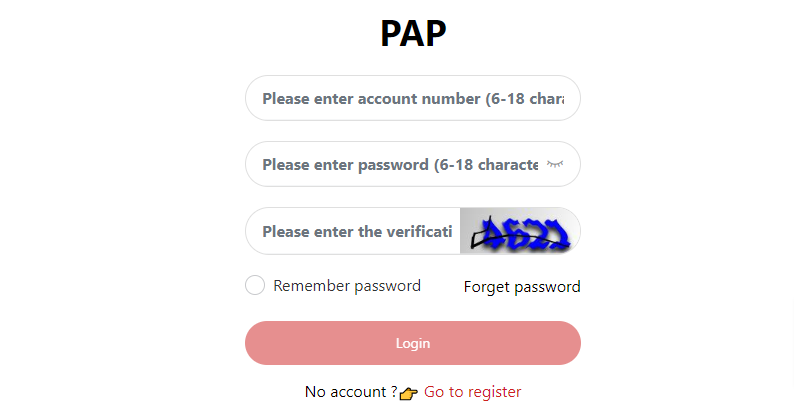Follow the Go to register link
Screen dimensions: 794x414
pyautogui.click(x=472, y=392)
